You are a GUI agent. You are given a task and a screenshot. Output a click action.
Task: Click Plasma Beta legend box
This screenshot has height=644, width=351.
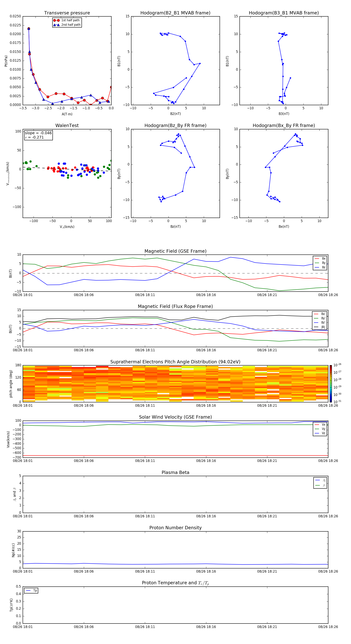[320, 483]
